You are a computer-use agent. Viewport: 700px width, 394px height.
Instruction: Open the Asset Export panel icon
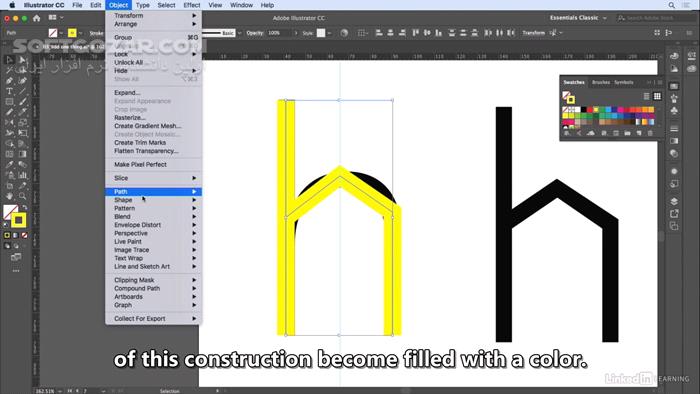click(x=674, y=214)
